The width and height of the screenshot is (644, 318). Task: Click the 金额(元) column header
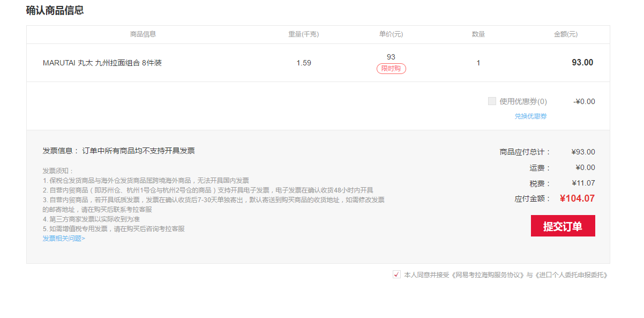pos(566,34)
